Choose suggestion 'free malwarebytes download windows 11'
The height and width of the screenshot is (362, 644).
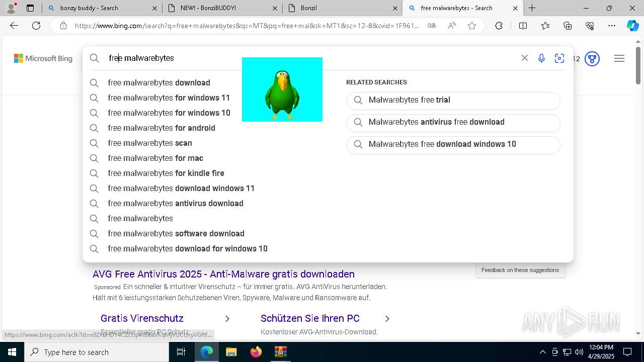coord(181,188)
